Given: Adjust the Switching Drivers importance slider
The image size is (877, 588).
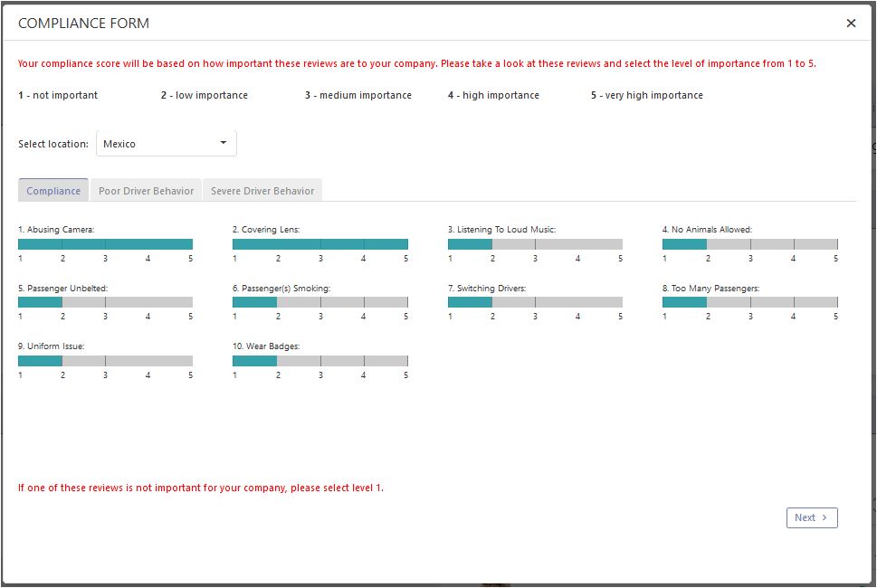Looking at the screenshot, I should click(x=535, y=302).
